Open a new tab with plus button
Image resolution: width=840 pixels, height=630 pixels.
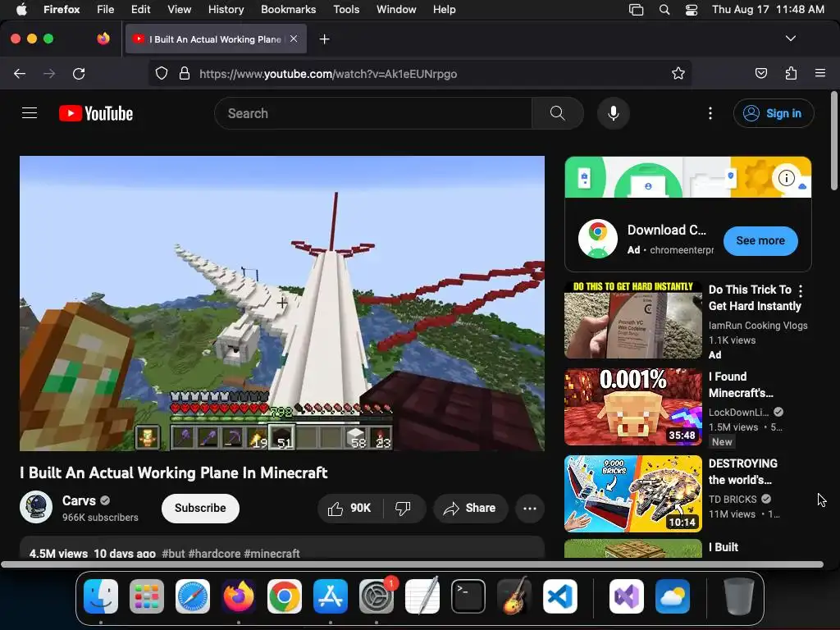point(324,39)
